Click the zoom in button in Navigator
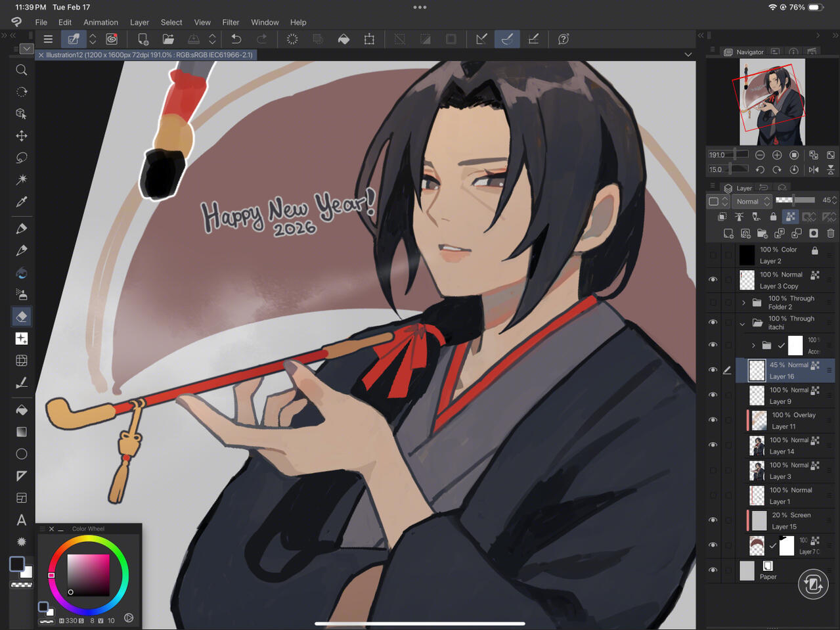This screenshot has width=840, height=630. tap(777, 155)
